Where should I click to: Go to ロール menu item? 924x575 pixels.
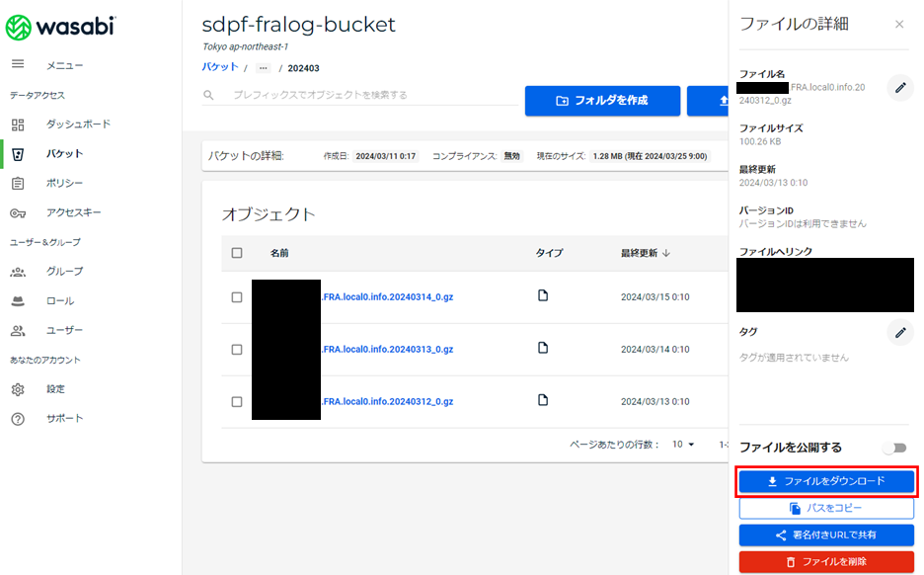click(x=60, y=300)
